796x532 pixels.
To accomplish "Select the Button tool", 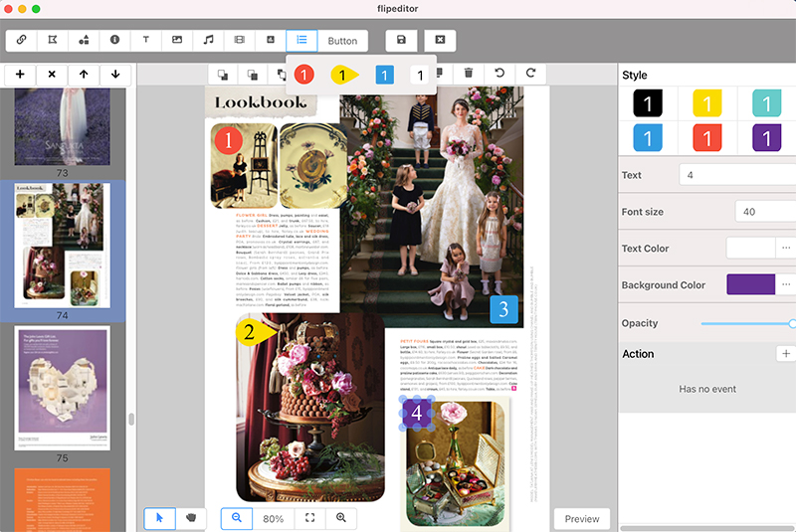I will 342,41.
